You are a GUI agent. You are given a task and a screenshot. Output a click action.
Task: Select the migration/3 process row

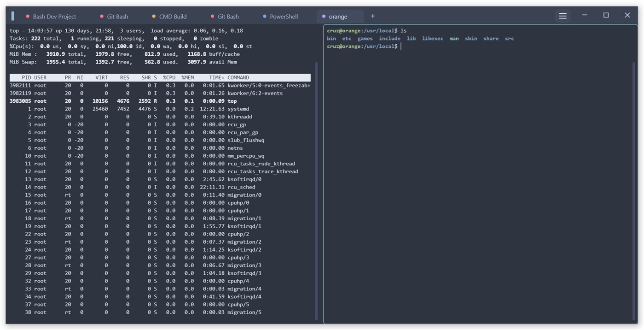click(x=160, y=265)
